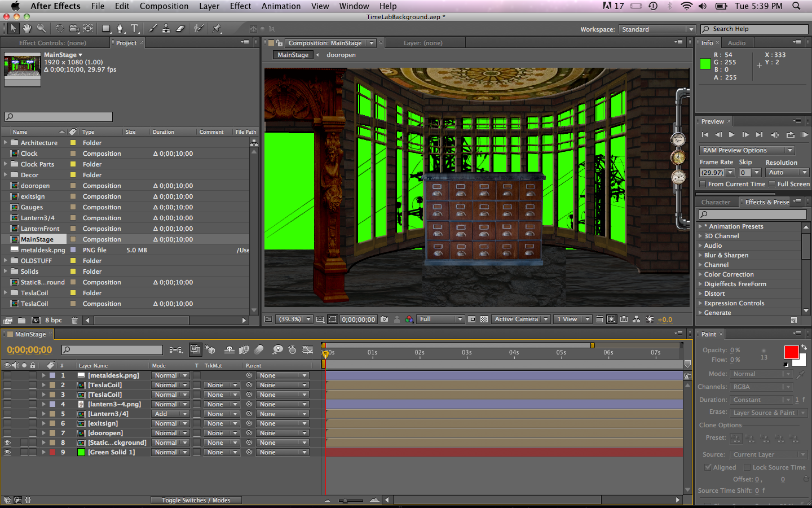Select the Selection arrow tool
The height and width of the screenshot is (508, 812).
[x=14, y=28]
